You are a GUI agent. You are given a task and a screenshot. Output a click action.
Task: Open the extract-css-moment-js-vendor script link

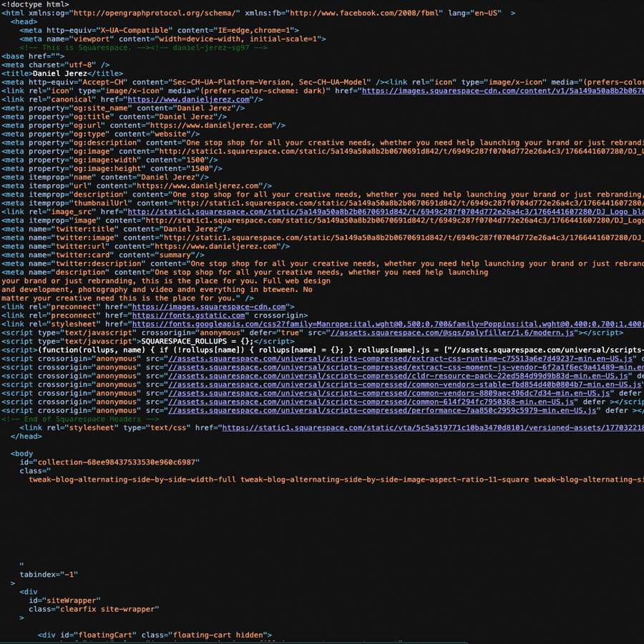pyautogui.click(x=406, y=367)
